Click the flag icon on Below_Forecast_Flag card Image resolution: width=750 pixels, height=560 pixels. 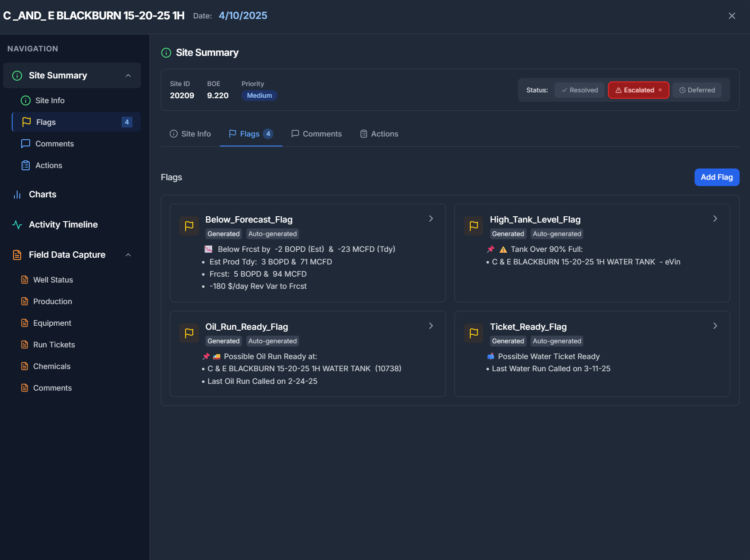tap(189, 226)
